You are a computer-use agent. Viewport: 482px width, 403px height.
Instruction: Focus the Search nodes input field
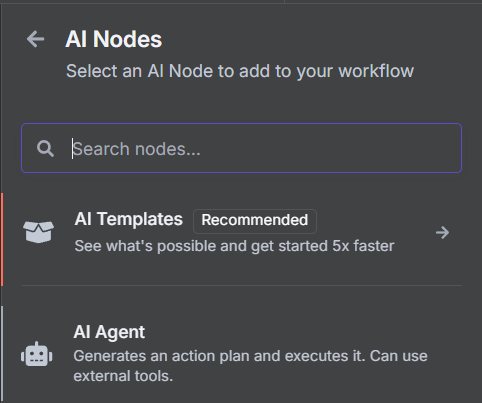[x=241, y=148]
